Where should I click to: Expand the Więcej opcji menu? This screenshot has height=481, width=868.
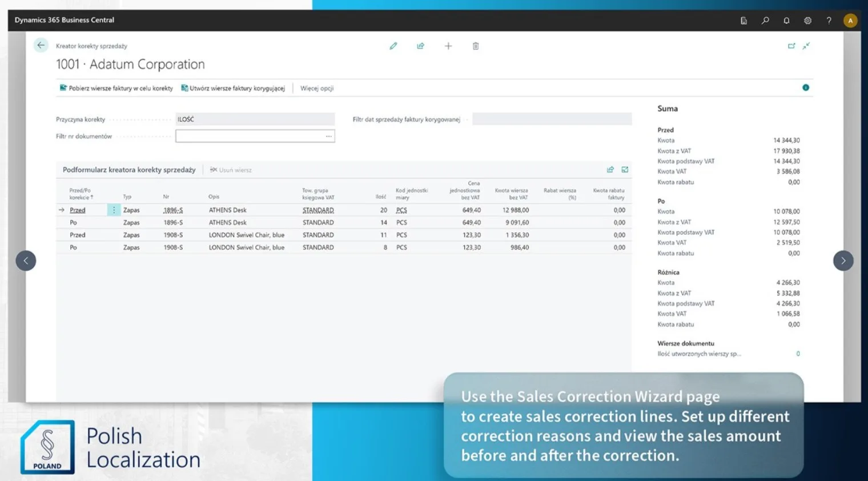point(317,88)
